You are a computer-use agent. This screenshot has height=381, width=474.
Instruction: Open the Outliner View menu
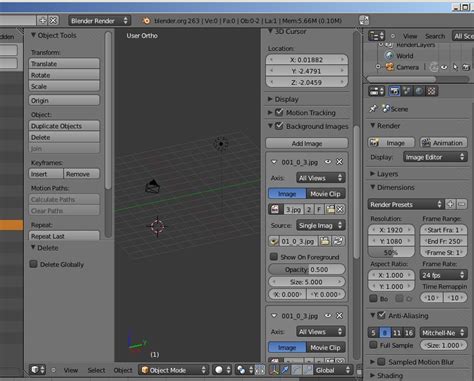410,36
